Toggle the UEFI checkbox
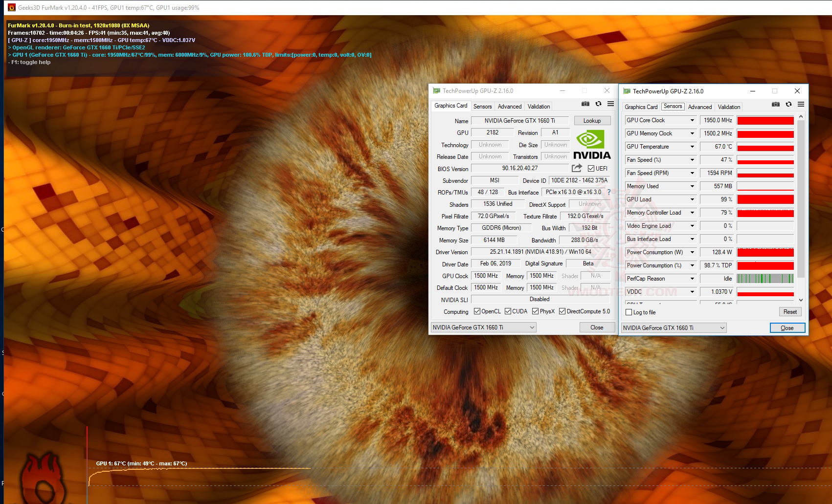 [591, 169]
